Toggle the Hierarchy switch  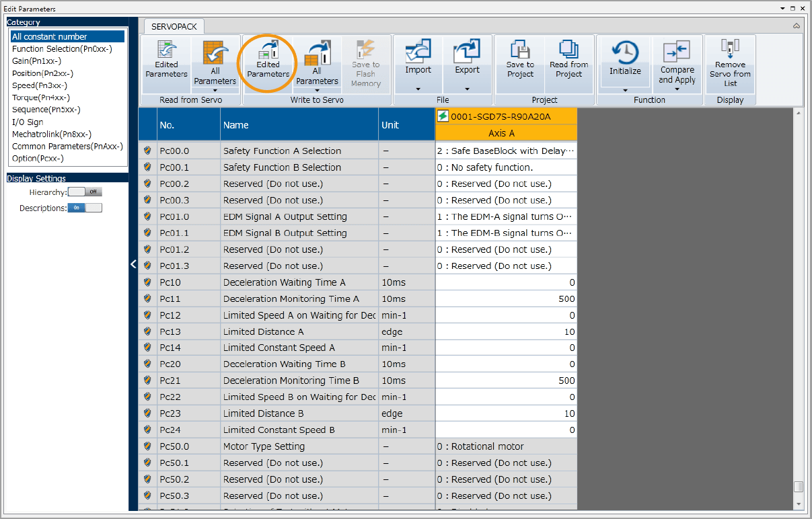pos(85,192)
